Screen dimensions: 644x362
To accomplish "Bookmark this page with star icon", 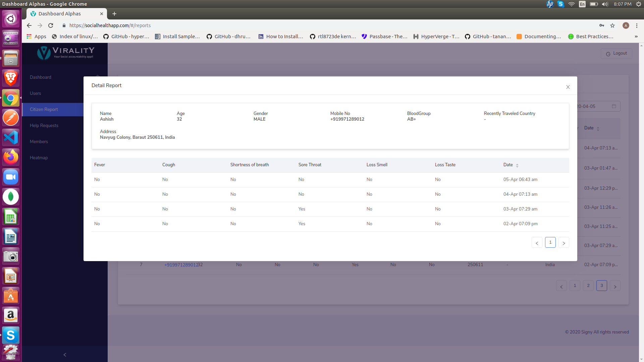I will point(612,25).
